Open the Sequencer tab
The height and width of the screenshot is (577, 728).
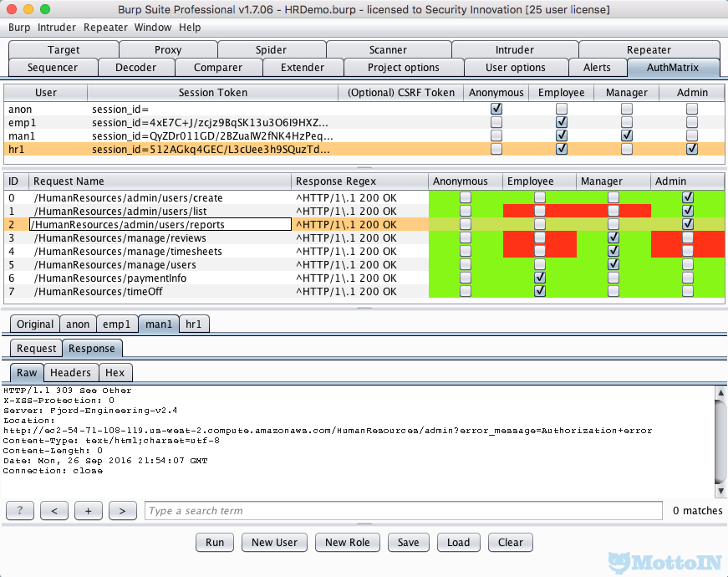53,68
